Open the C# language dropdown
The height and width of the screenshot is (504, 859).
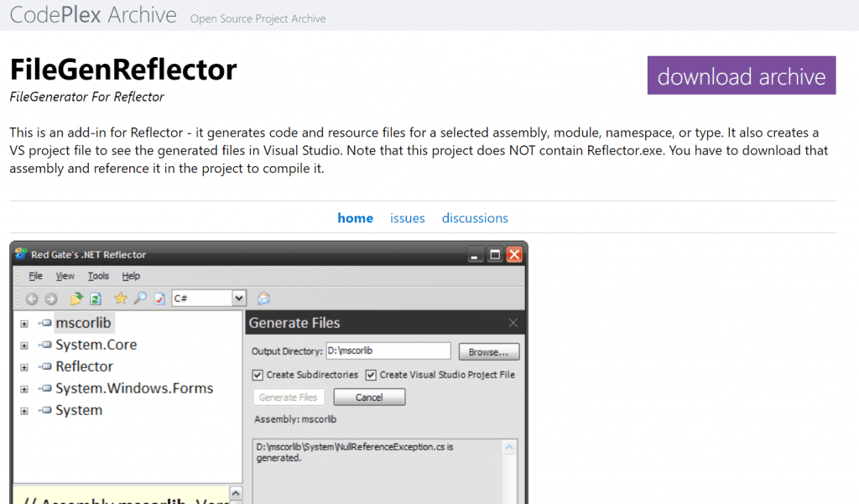click(239, 298)
